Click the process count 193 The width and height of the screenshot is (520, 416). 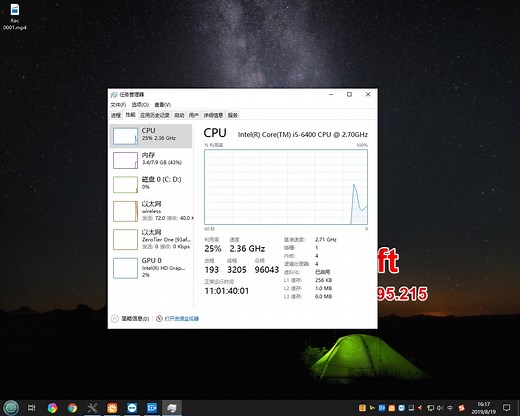pos(212,270)
